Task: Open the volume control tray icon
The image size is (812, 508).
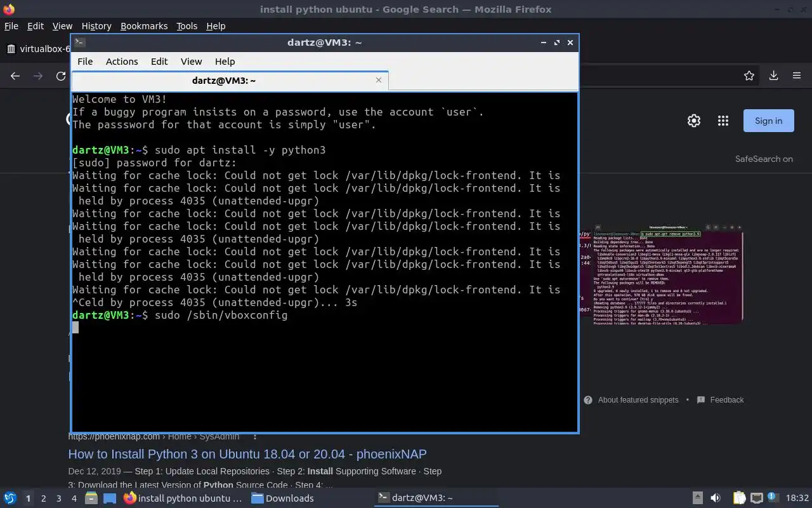Action: pyautogui.click(x=716, y=498)
